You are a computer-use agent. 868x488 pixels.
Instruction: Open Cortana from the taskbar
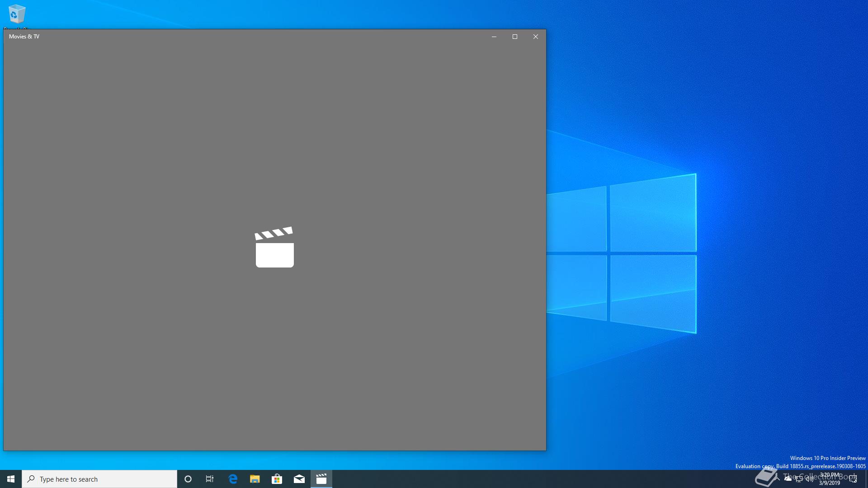point(188,479)
